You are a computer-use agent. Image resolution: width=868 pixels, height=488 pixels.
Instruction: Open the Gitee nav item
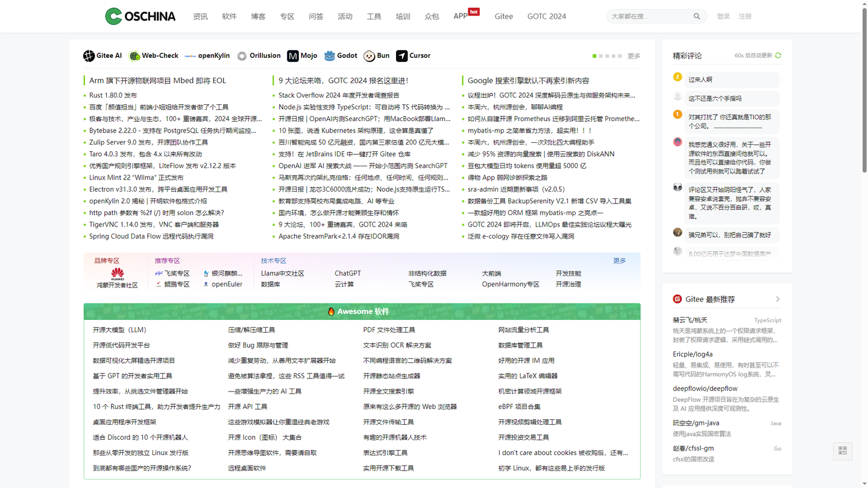coord(504,16)
